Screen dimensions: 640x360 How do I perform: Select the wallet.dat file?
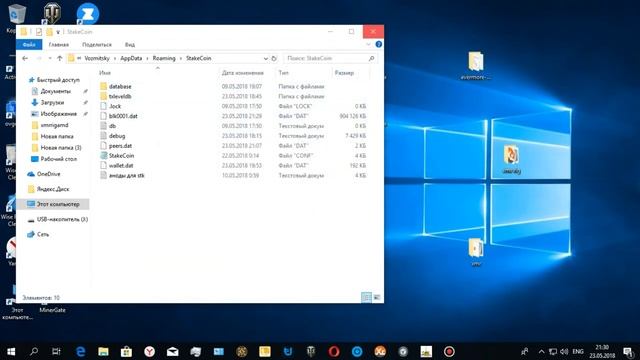pos(121,165)
